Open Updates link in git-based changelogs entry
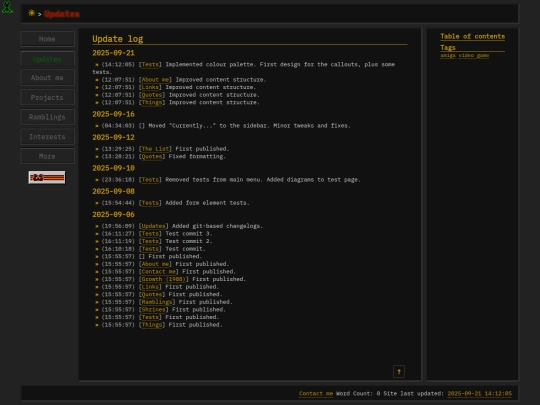 [x=154, y=226]
